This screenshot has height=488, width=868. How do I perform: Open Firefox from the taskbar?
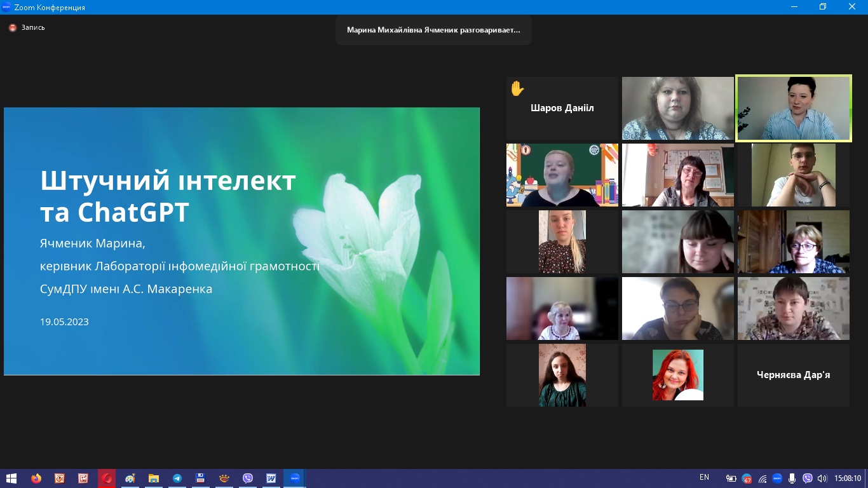tap(36, 478)
